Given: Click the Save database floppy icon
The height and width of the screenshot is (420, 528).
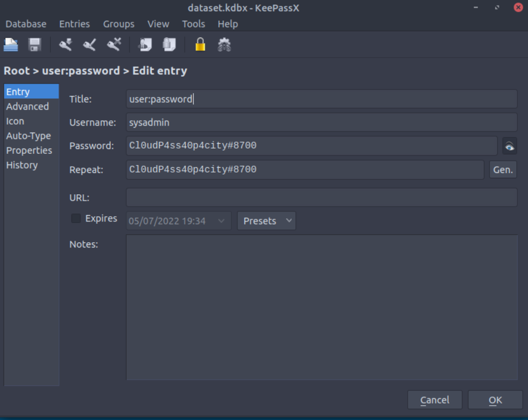Looking at the screenshot, I should [x=35, y=45].
